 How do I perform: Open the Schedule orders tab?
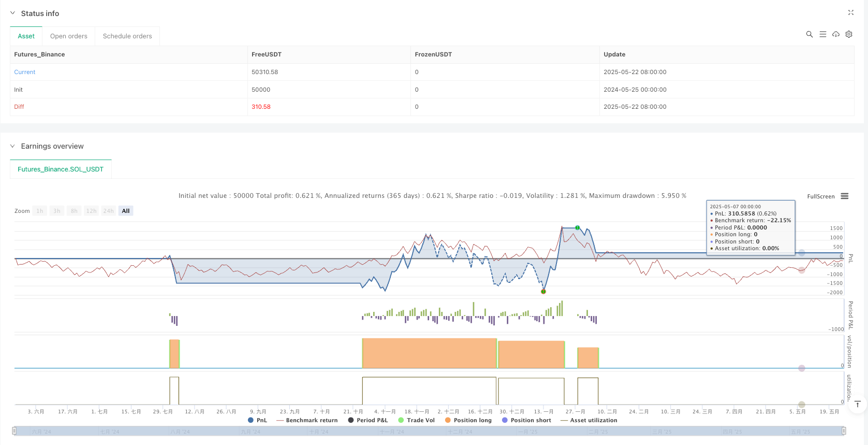pos(127,36)
